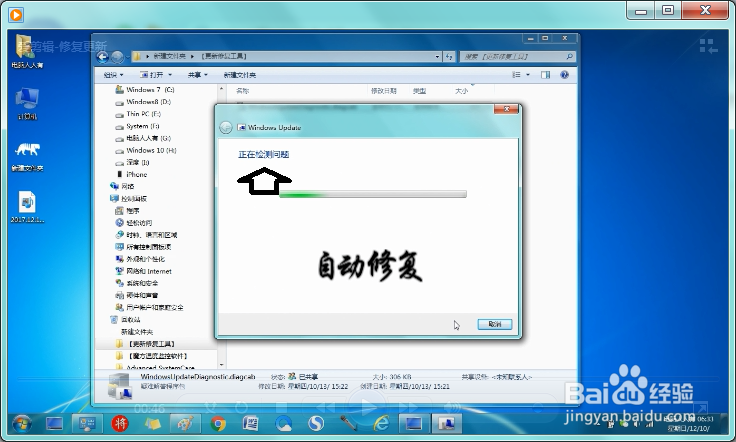This screenshot has height=442, width=736.
Task: Select Windows 7 (C:) in the tree
Action: (145, 89)
